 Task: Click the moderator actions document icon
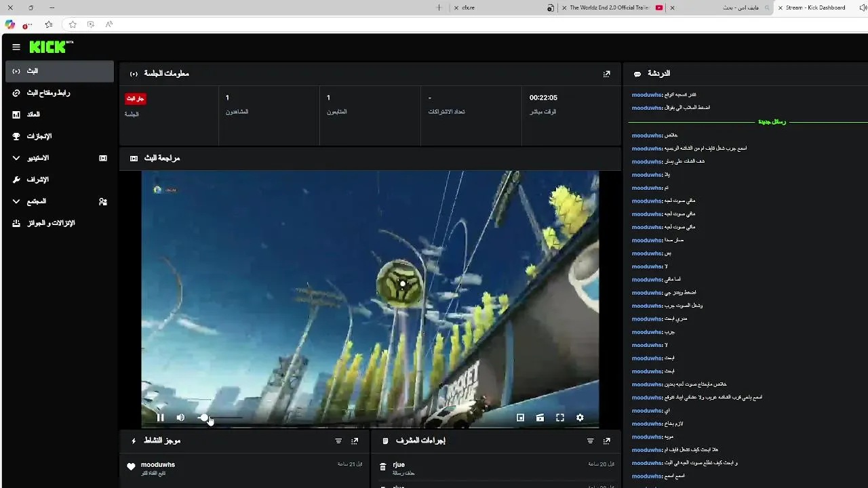point(385,441)
